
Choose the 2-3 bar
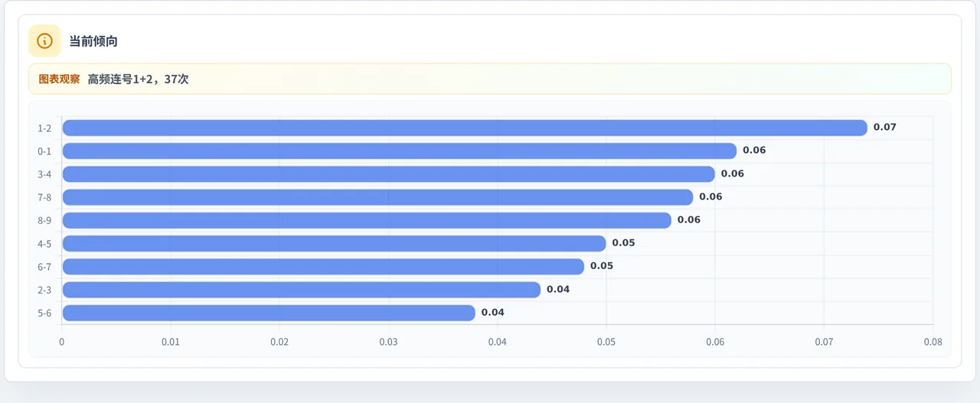coord(302,290)
